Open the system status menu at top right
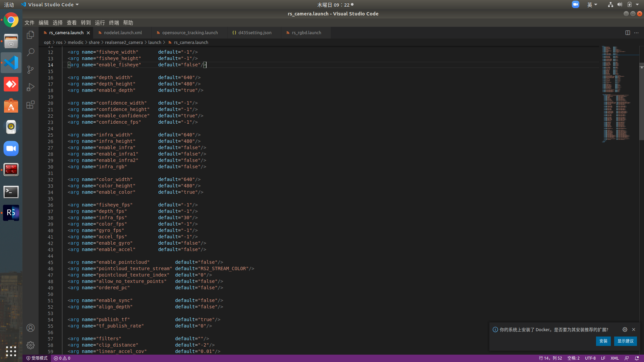The width and height of the screenshot is (644, 362). [631, 4]
